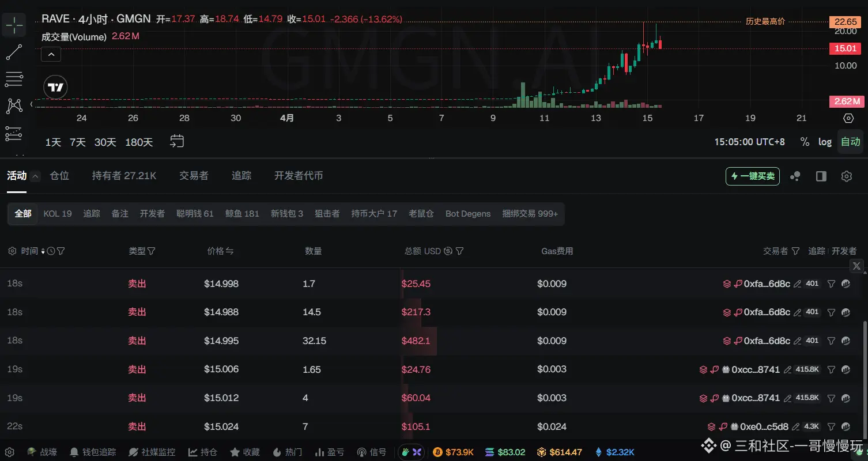Toggle side panel layout icon

821,176
